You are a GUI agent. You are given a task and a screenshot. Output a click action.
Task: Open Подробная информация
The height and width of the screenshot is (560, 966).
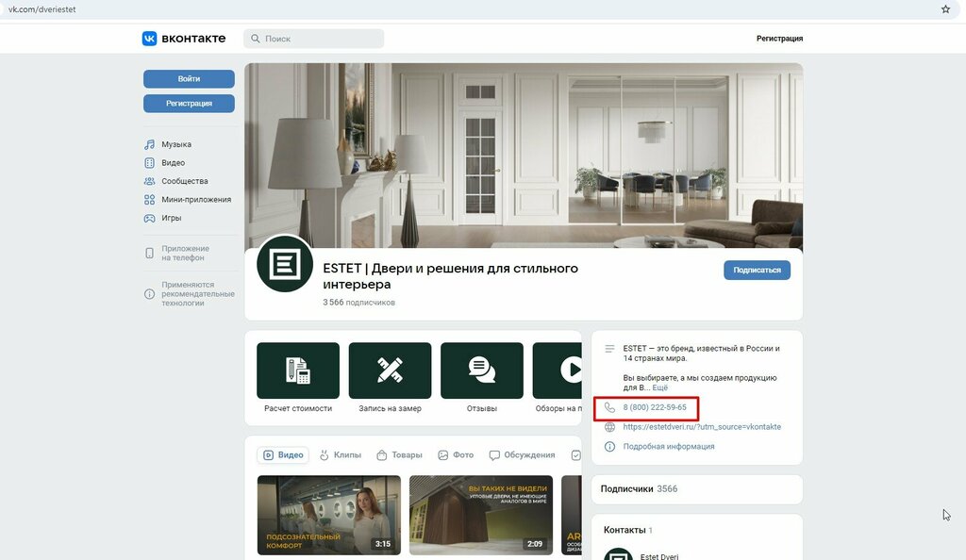pyautogui.click(x=669, y=446)
